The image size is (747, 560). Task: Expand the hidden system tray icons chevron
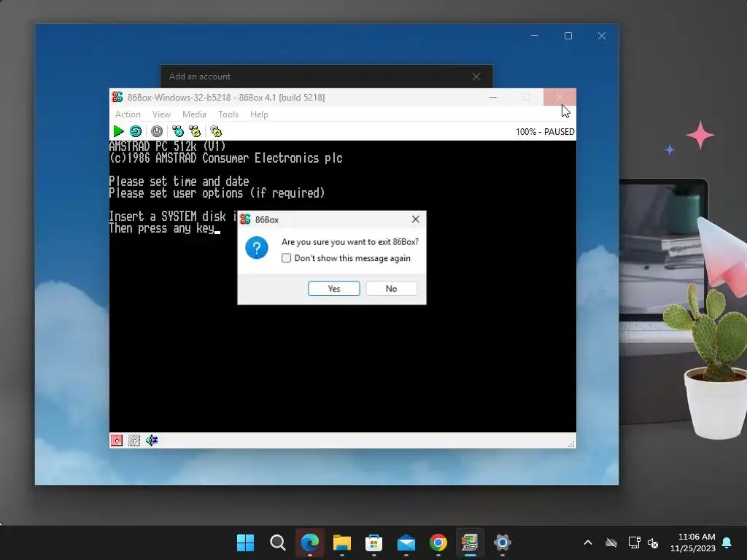tap(588, 542)
